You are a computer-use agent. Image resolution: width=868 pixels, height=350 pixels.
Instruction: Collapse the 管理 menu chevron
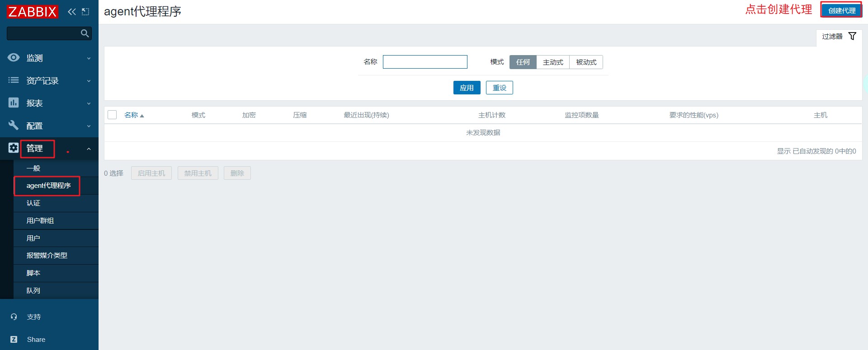click(x=89, y=149)
